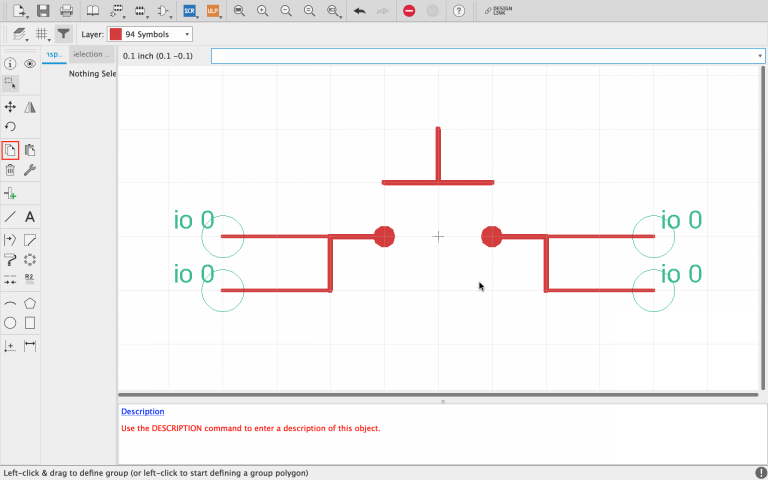
Task: Select the Delete trash tool
Action: [10, 170]
